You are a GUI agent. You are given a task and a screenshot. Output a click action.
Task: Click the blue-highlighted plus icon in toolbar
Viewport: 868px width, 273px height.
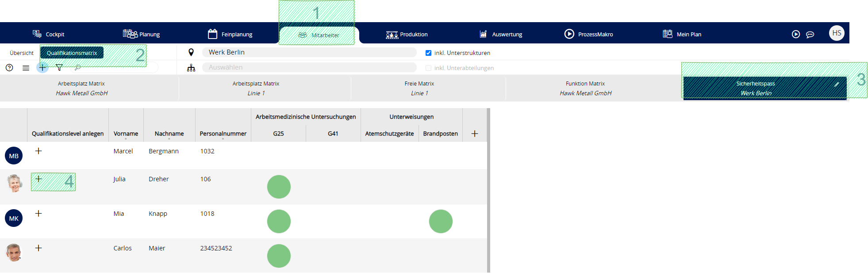[42, 67]
